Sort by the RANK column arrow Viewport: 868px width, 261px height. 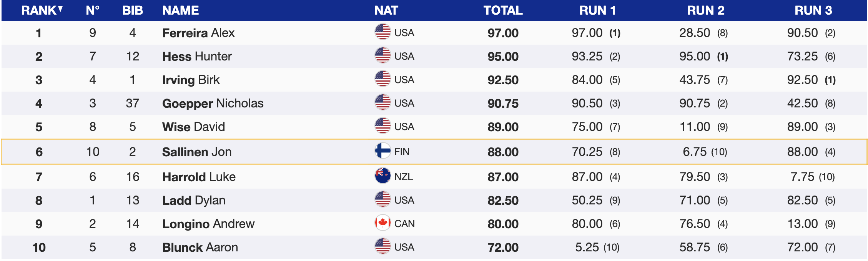tap(60, 10)
